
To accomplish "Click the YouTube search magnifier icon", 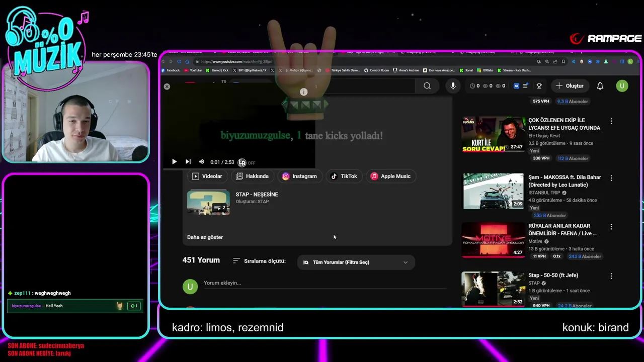I will coord(427,86).
